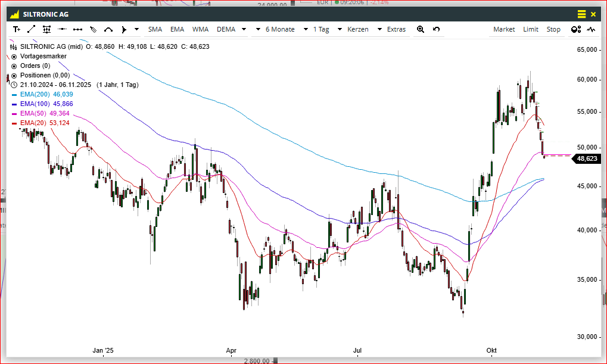Toggle the Vortagesmarker radio button

click(x=14, y=56)
